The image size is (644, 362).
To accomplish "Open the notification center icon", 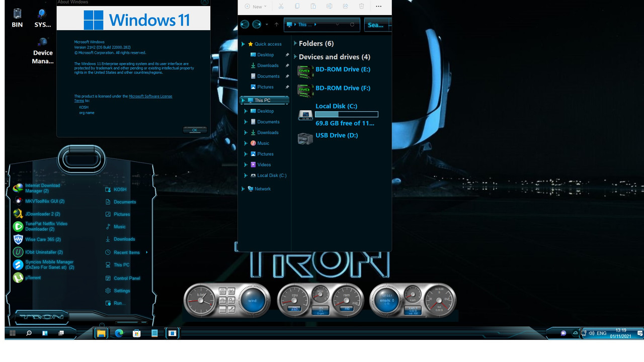I will point(639,333).
